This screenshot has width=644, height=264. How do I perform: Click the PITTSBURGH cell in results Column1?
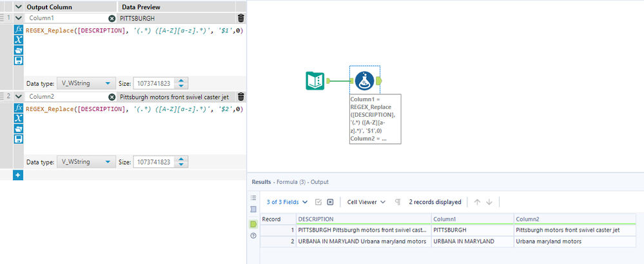pyautogui.click(x=473, y=230)
